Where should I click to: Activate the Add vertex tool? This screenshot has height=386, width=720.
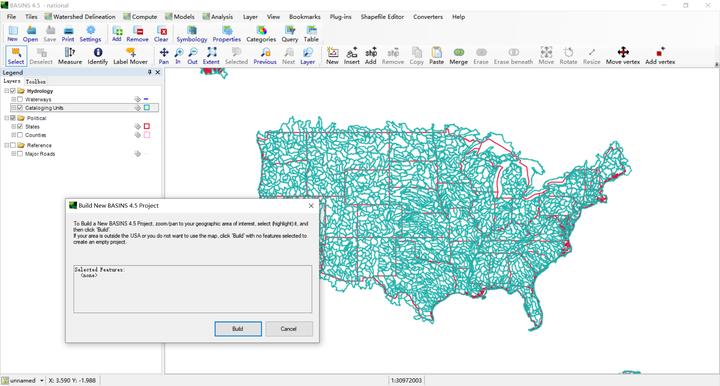tap(660, 56)
